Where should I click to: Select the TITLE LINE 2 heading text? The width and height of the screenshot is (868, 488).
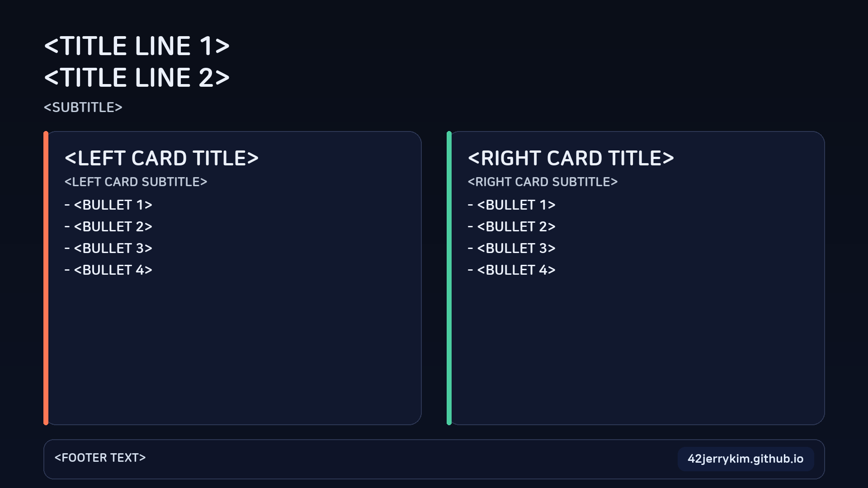click(137, 78)
